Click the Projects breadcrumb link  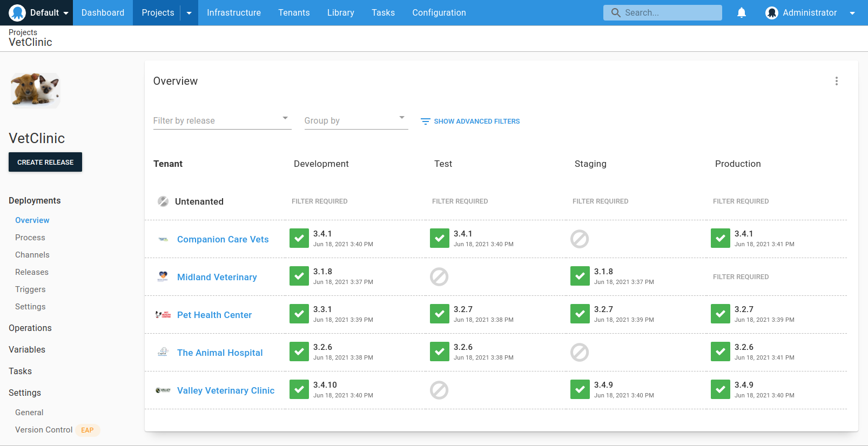(23, 32)
